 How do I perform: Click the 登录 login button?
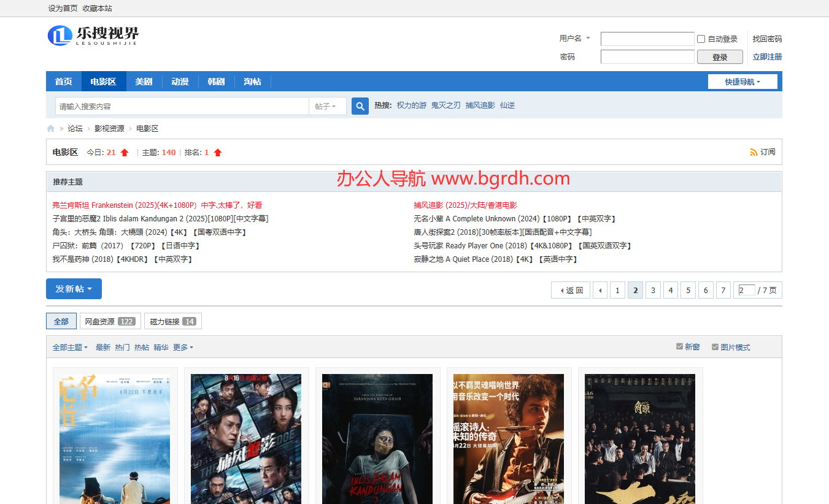coord(720,57)
